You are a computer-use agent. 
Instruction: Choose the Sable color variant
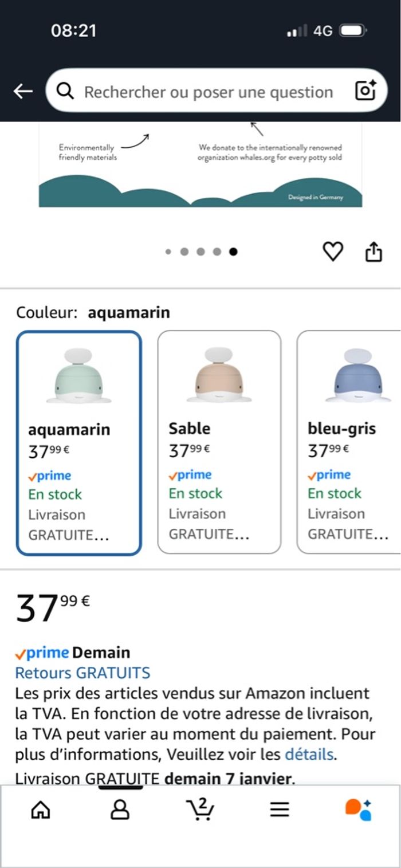click(219, 443)
